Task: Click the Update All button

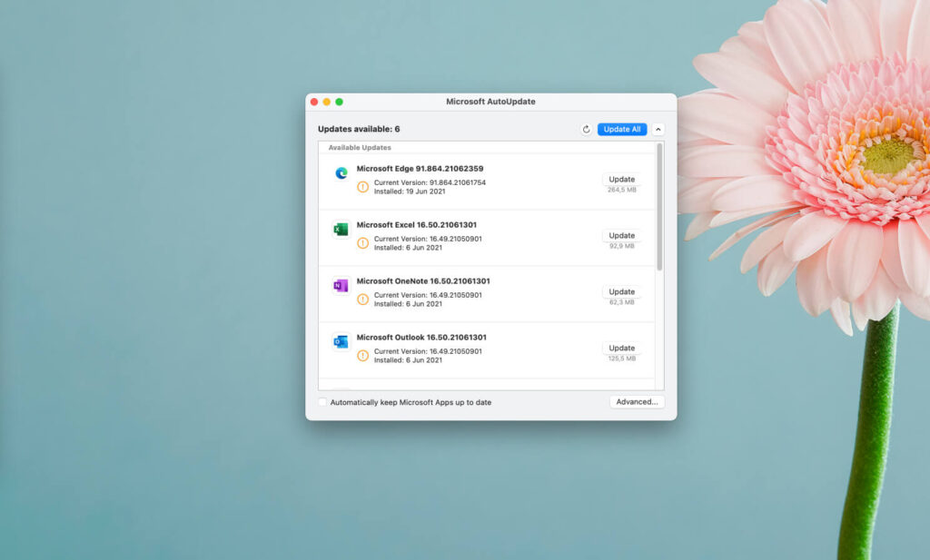Action: pos(621,129)
